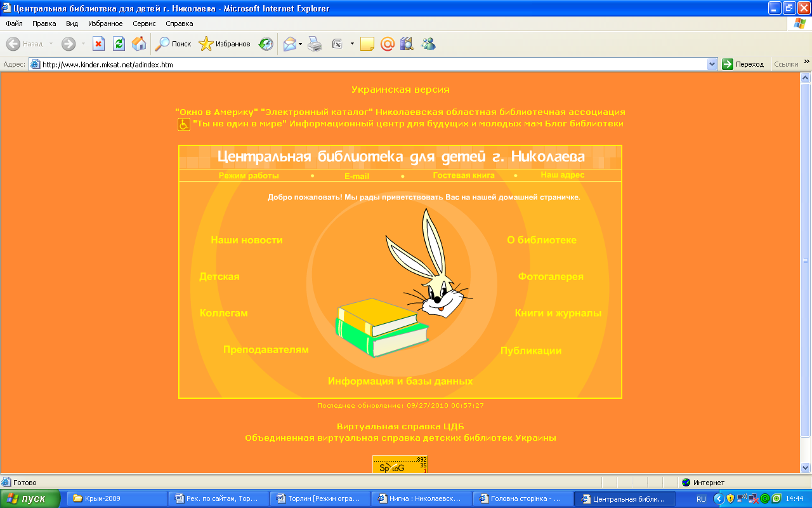Click the Back (Назад) arrow button

[24, 44]
